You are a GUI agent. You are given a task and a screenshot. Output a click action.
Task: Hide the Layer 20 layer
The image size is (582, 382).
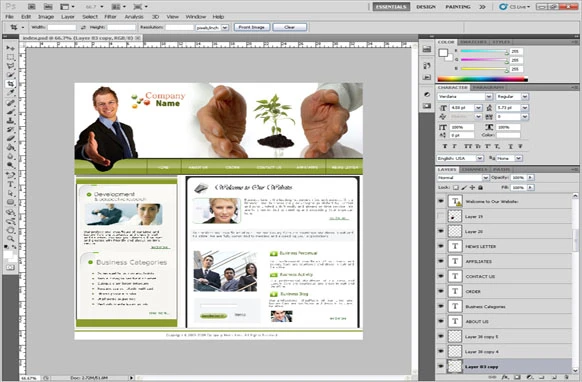click(x=441, y=231)
